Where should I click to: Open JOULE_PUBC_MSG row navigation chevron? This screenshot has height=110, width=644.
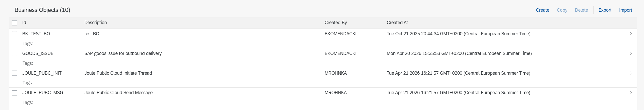pyautogui.click(x=631, y=93)
